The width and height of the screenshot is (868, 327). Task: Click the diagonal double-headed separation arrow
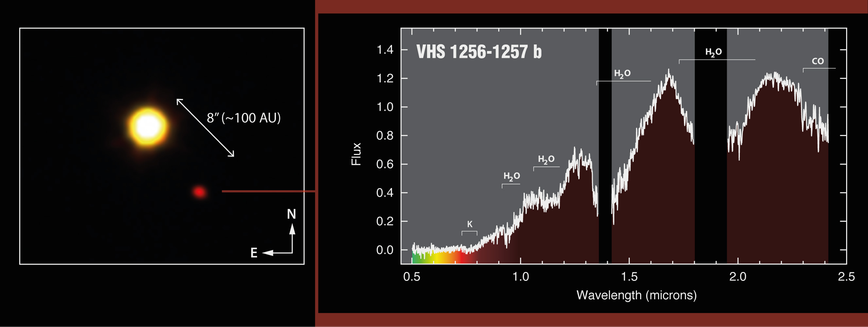point(205,128)
